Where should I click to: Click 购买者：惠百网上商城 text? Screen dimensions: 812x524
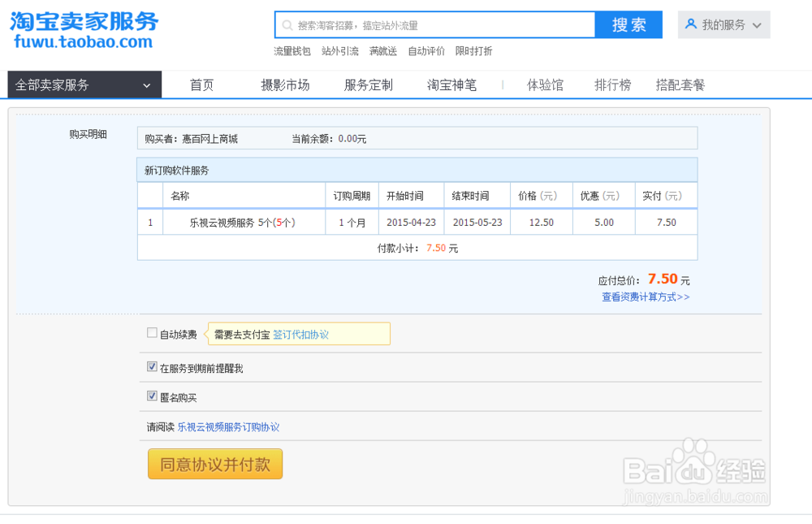(191, 139)
